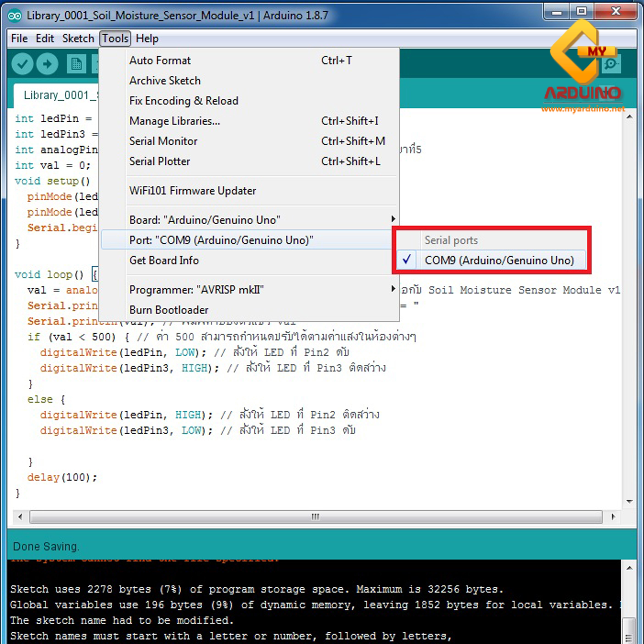The width and height of the screenshot is (644, 644).
Task: Open the Port: COM9 submenu
Action: pyautogui.click(x=221, y=240)
